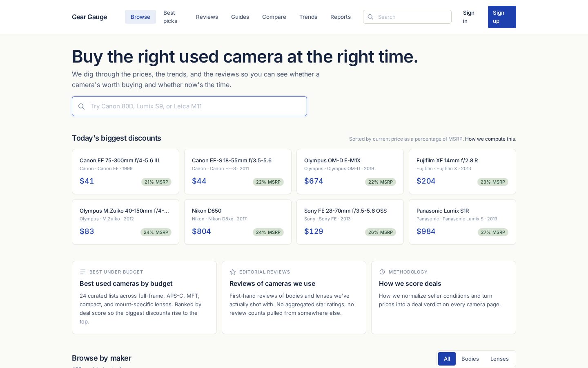Click the $984 price
The image size is (588, 368).
(x=426, y=231)
